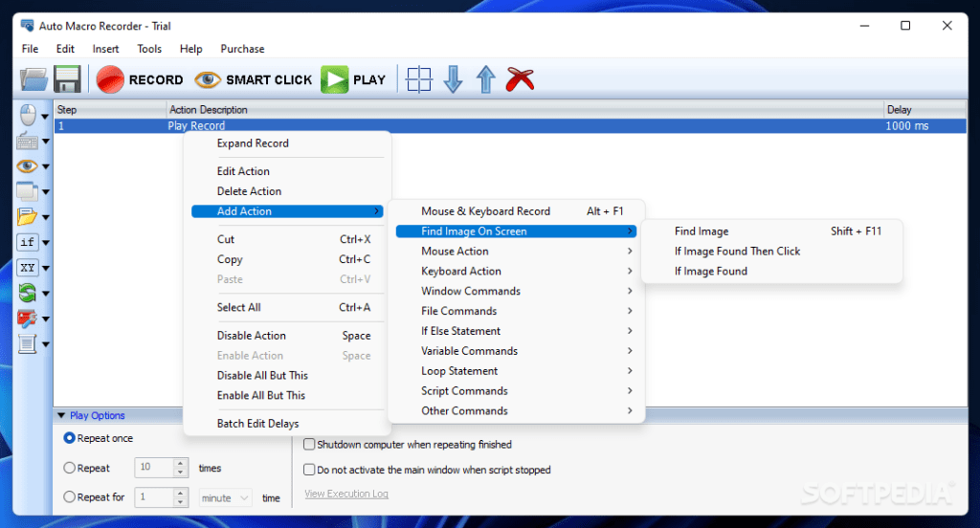Open the Help menu
Image resolution: width=980 pixels, height=528 pixels.
190,49
